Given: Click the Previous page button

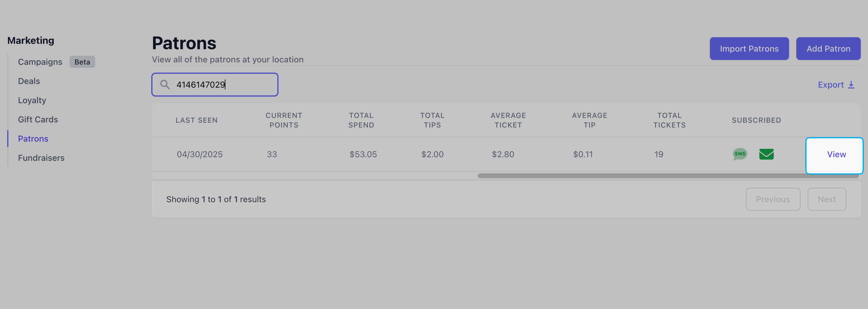Looking at the screenshot, I should tap(773, 199).
